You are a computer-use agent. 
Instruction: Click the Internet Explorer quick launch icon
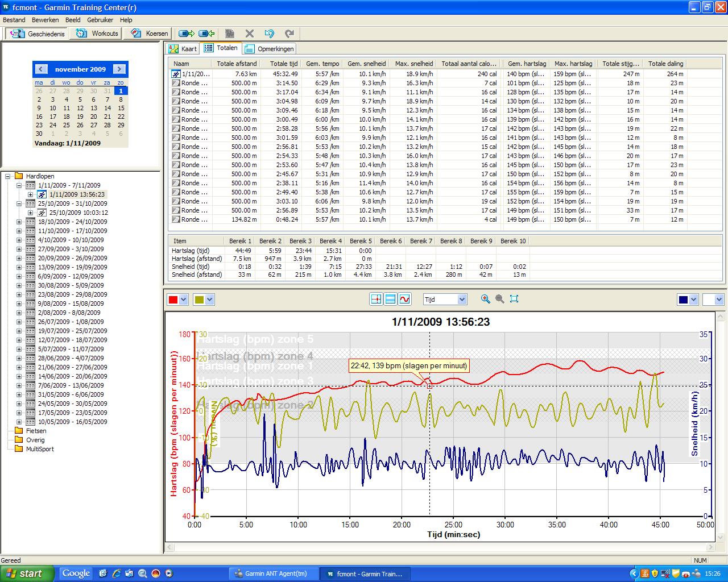coord(117,573)
